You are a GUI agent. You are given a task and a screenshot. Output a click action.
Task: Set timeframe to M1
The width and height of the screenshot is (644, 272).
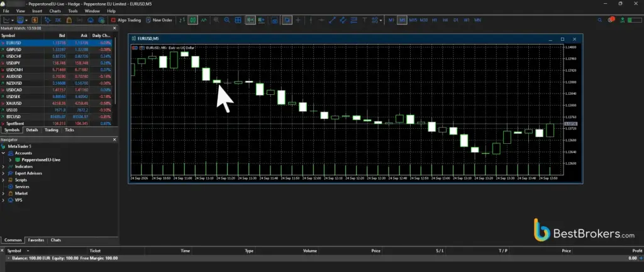(x=391, y=19)
